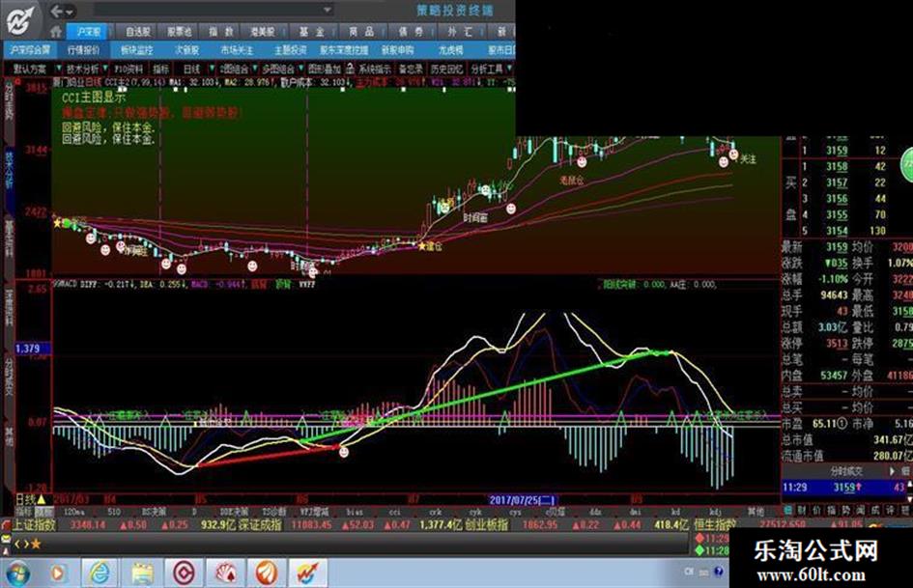
Task: Click the 创业板指 ticker label
Action: click(487, 524)
